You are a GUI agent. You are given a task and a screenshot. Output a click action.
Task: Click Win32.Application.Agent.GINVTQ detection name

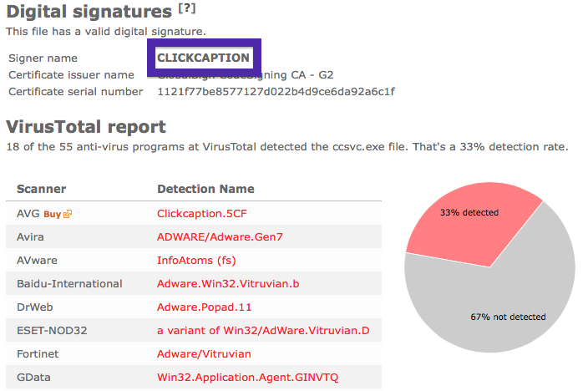pyautogui.click(x=247, y=377)
